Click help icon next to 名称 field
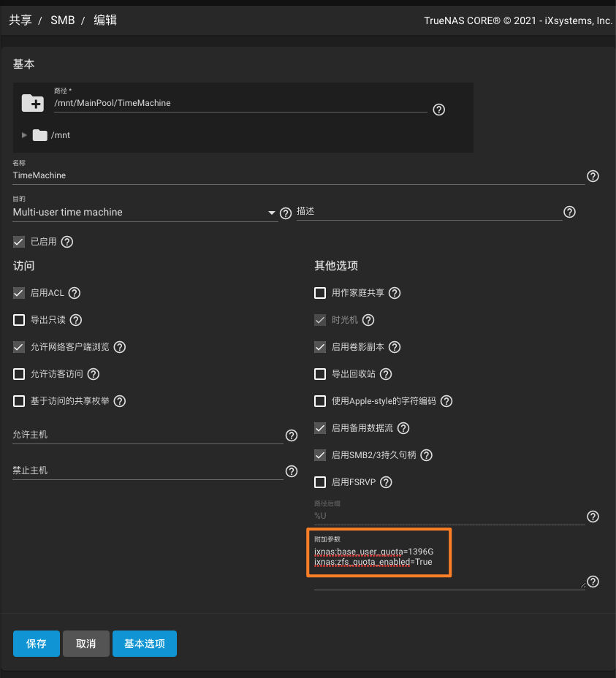Screen dimensions: 616x678 pyautogui.click(x=593, y=176)
